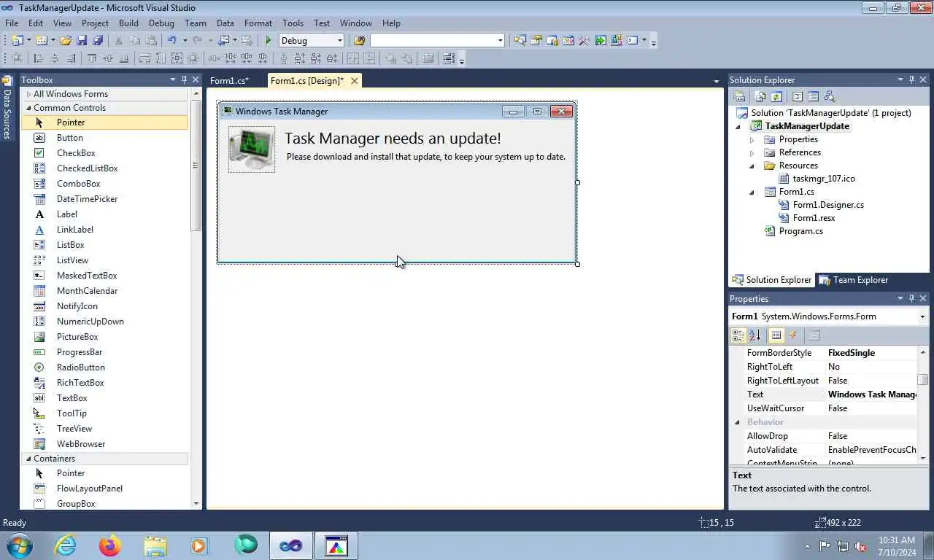Expand the All Windows Forms toolbox group
Viewport: 934px width, 560px height.
point(28,94)
